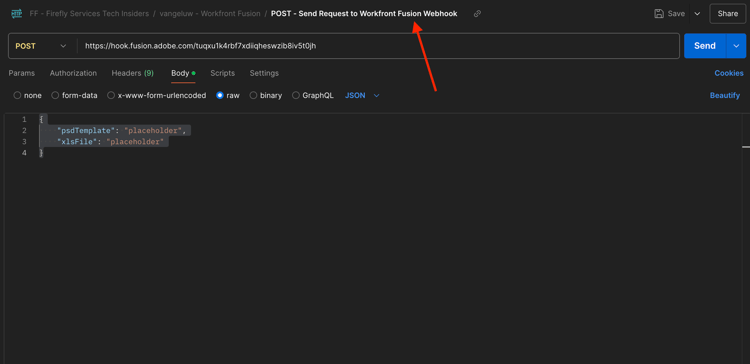Viewport: 750px width, 364px height.
Task: Click the HTTP request icon in breadcrumb
Action: [16, 14]
